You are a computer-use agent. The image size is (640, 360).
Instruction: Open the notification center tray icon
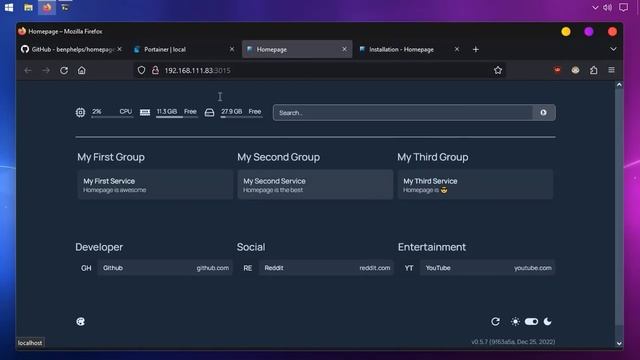coord(623,7)
